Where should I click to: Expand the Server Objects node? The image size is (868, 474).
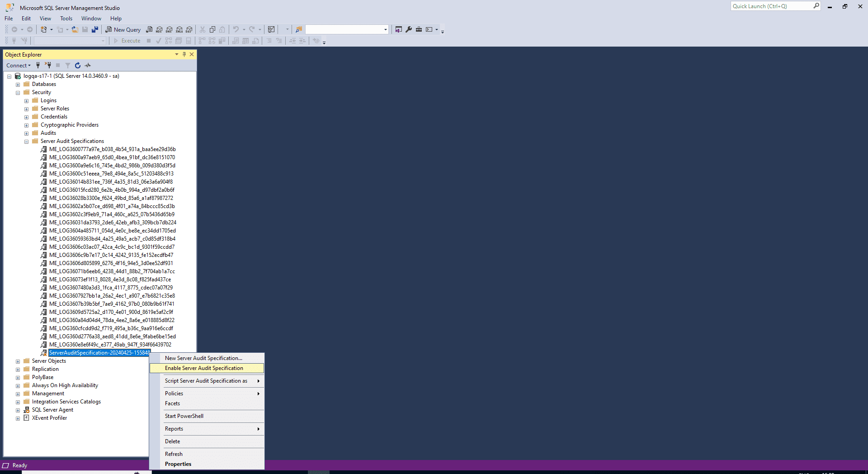pos(18,361)
